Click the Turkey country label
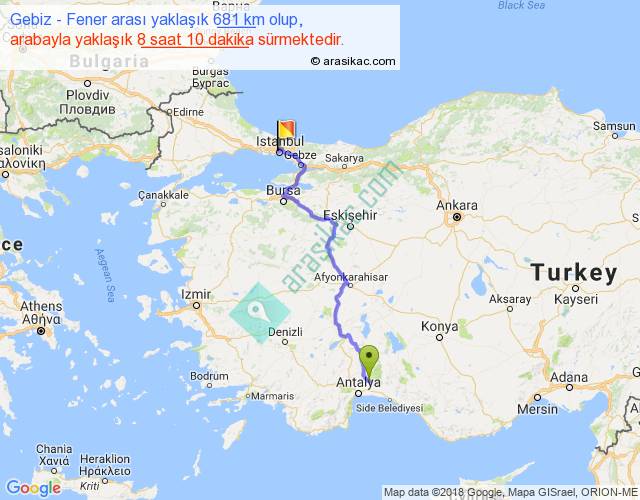640x500 pixels. coord(574,272)
